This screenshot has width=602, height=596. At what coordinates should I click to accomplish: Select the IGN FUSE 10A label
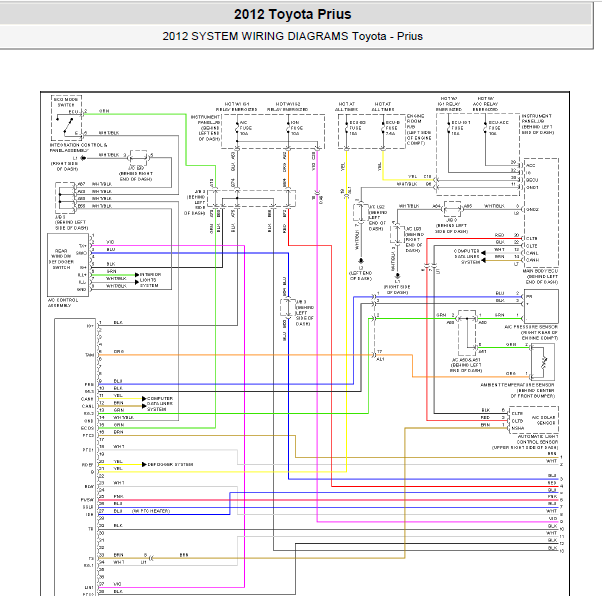point(297,128)
